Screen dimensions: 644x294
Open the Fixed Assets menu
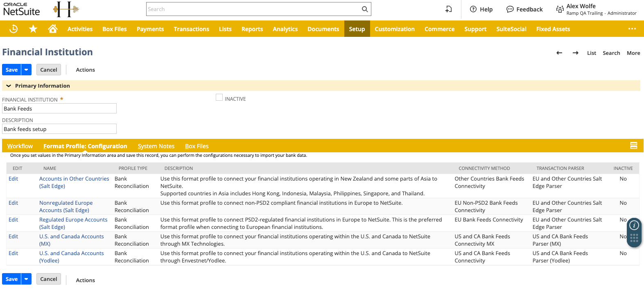(x=553, y=29)
